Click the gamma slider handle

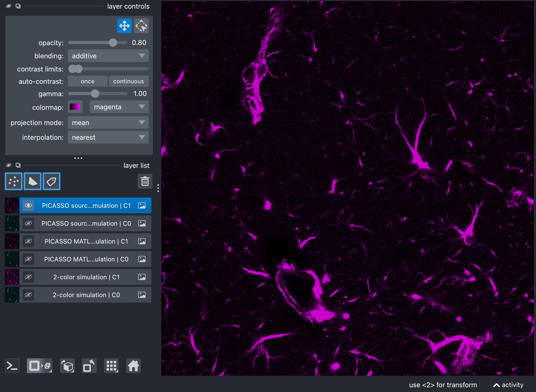tap(95, 94)
